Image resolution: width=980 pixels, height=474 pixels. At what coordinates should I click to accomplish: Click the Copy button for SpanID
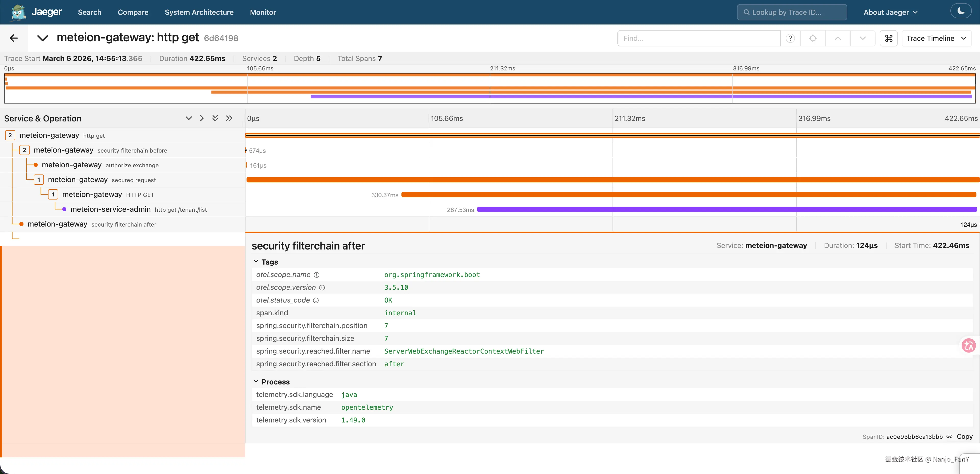coord(964,436)
